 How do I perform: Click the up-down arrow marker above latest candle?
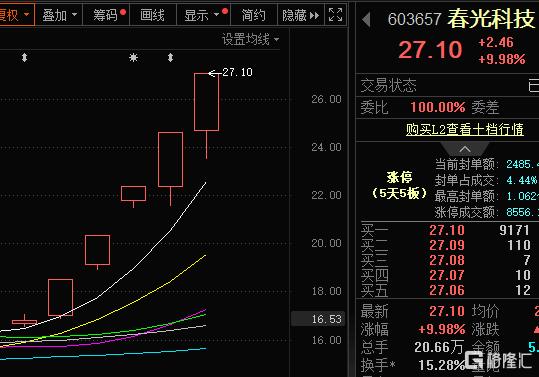pos(170,57)
